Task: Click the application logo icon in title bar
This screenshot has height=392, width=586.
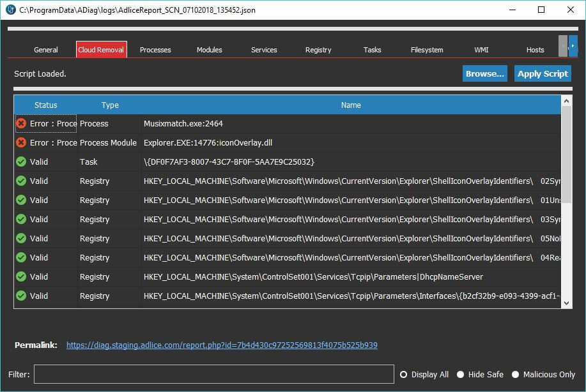Action: pyautogui.click(x=10, y=10)
